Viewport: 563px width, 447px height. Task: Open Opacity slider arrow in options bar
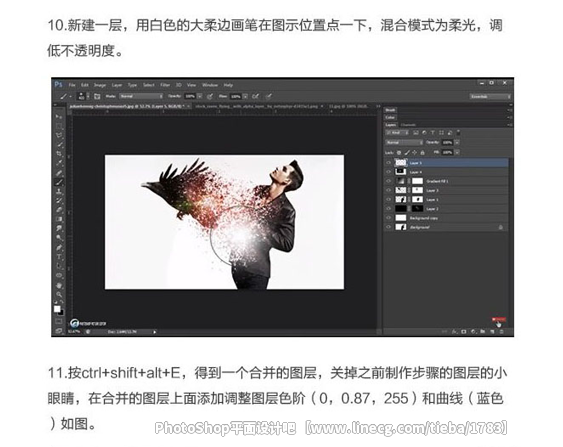tap(200, 97)
